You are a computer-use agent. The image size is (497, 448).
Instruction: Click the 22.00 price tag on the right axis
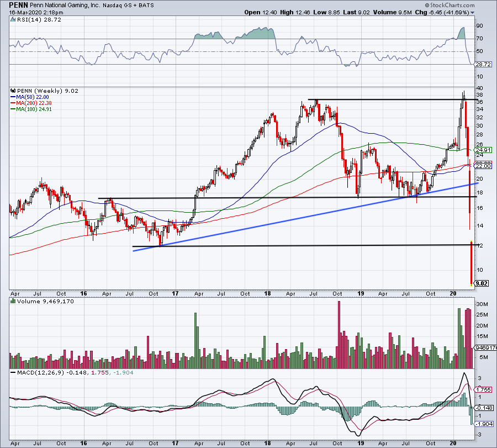tap(483, 166)
